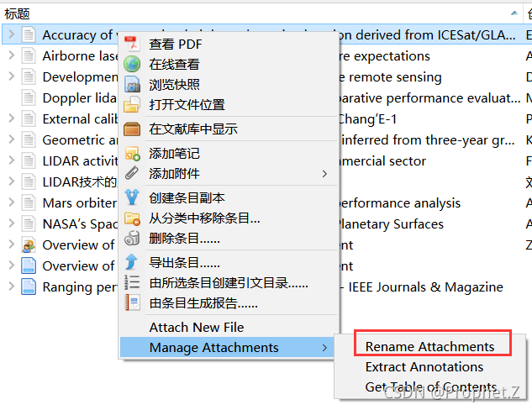
Task: Click blue webpage icon of Ranging per row
Action: coord(29,286)
